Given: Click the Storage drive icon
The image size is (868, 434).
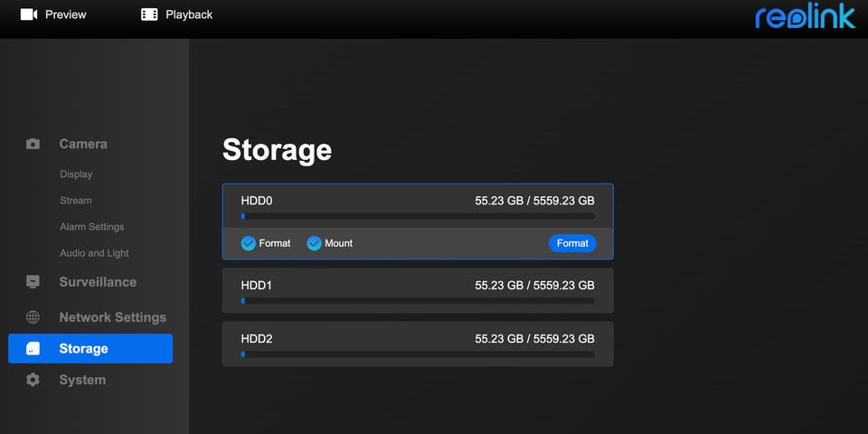Looking at the screenshot, I should click(x=33, y=349).
